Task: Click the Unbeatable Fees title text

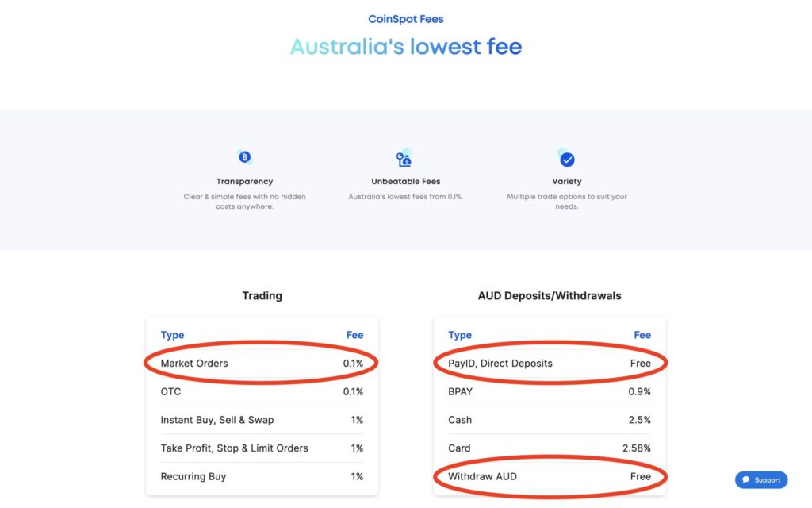Action: click(405, 182)
